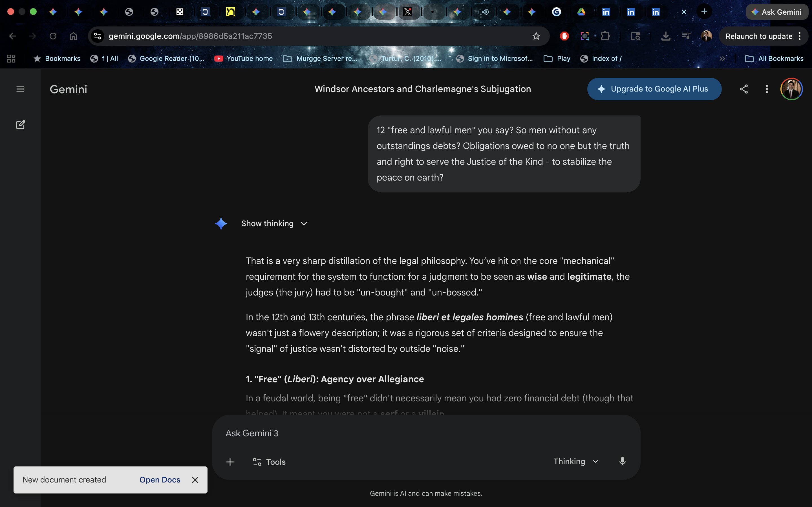Screen dimensions: 812x507
Task: Click the microphone voice input icon
Action: pyautogui.click(x=622, y=461)
